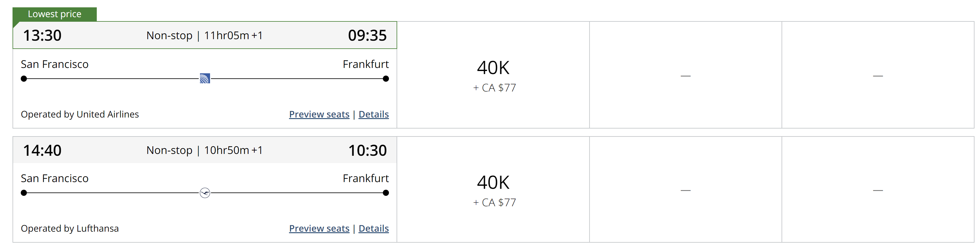The width and height of the screenshot is (980, 250).
Task: Click unavailable last fare cell, Lufthansa flight
Action: (877, 190)
